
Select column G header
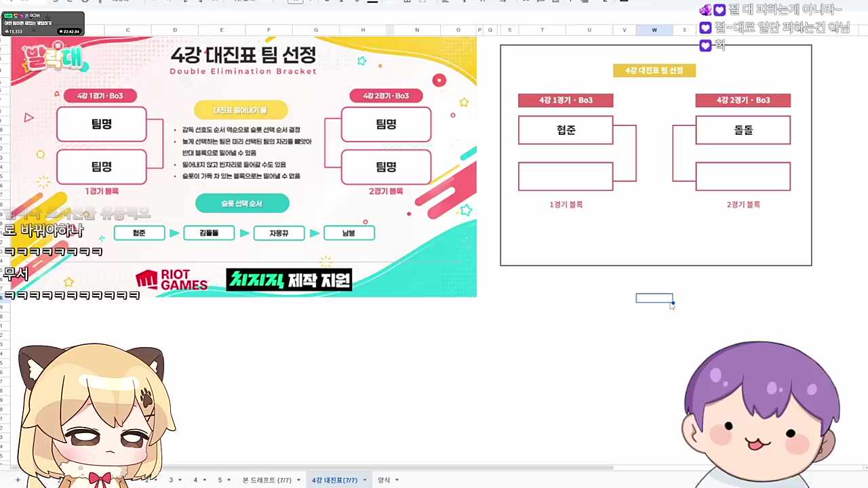(x=315, y=30)
